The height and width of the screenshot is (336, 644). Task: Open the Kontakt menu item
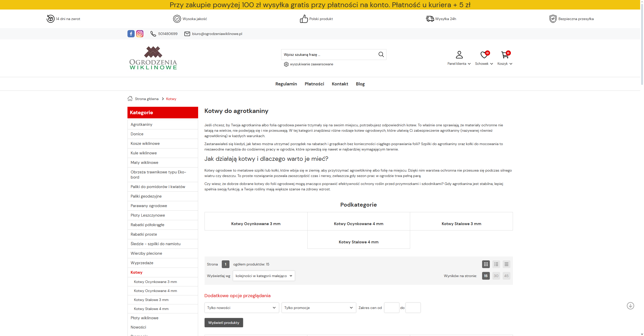pos(340,84)
